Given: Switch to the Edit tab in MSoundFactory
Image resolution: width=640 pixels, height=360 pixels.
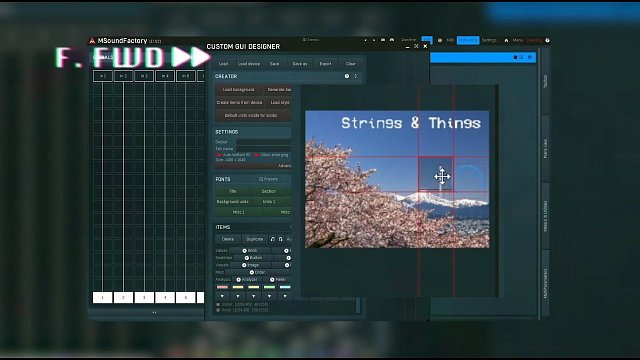Looking at the screenshot, I should (427, 40).
